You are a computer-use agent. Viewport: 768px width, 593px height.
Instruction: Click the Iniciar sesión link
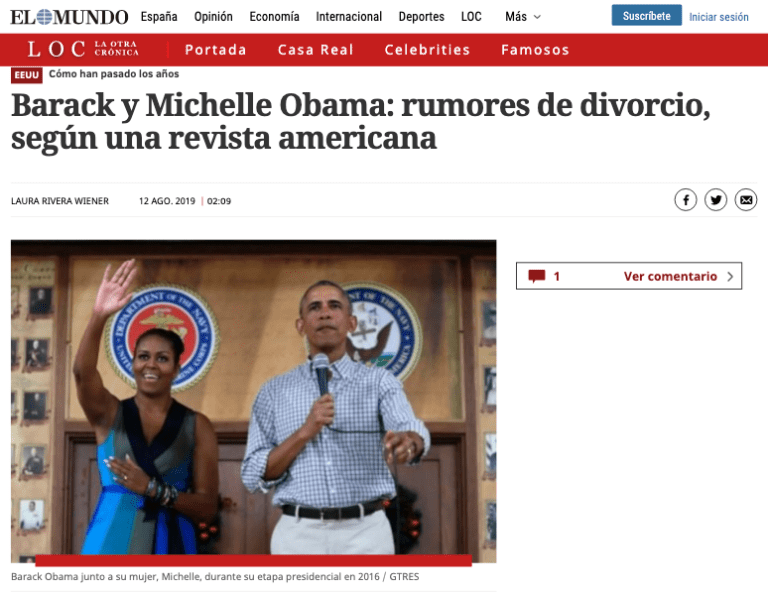[719, 17]
